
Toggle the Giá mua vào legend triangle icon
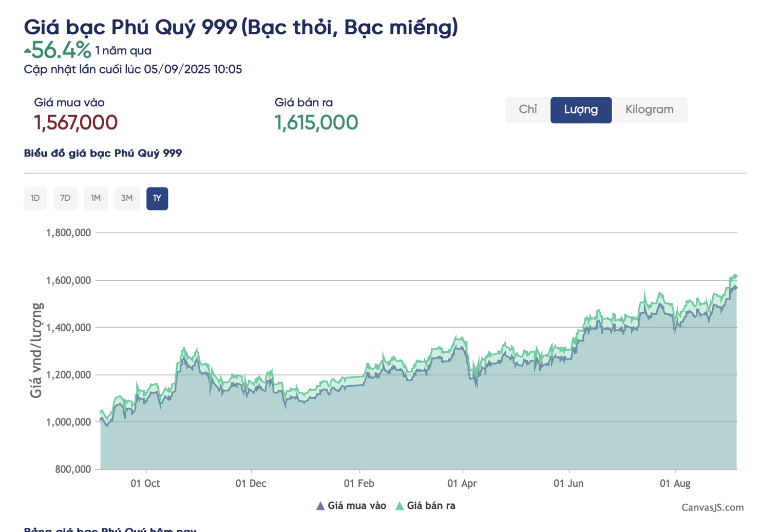coord(320,506)
